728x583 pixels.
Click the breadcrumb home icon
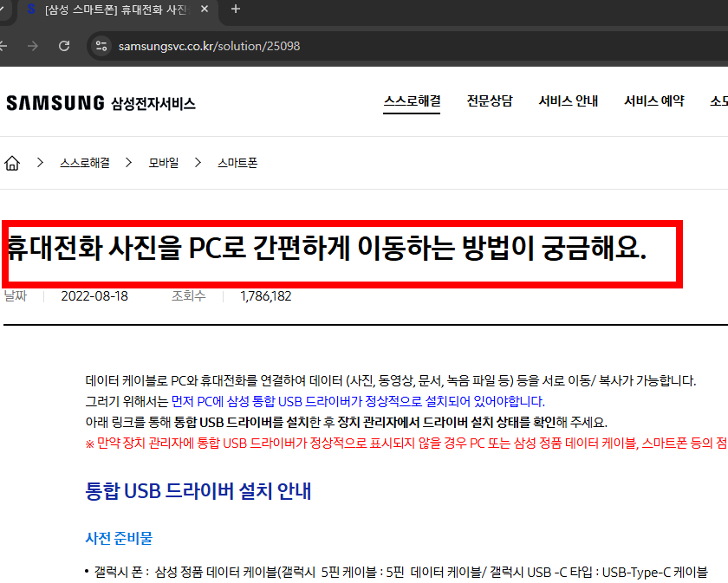click(12, 162)
